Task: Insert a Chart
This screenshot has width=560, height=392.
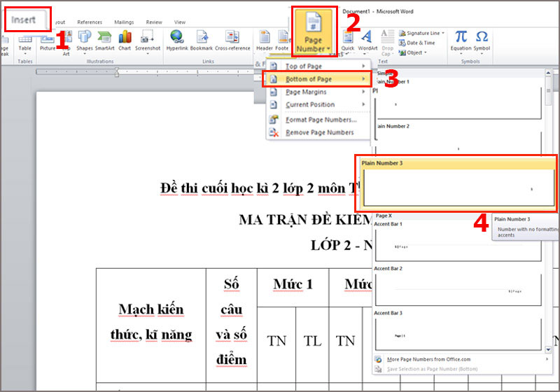Action: (125, 41)
